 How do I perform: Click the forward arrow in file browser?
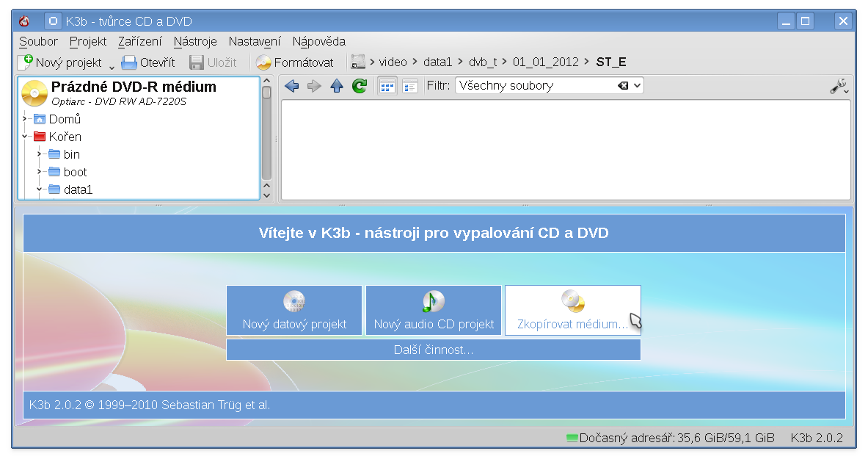(x=314, y=86)
